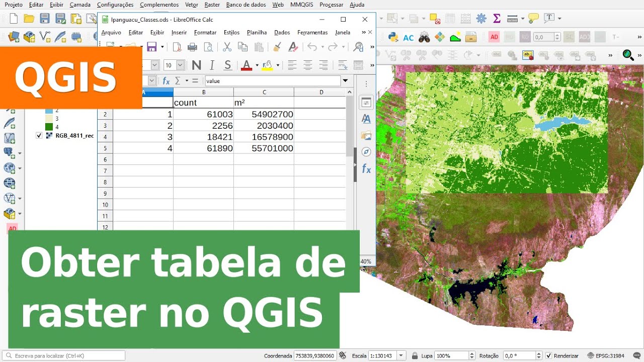Image resolution: width=644 pixels, height=362 pixels.
Task: Open font size dropdown showing 10
Action: click(180, 65)
